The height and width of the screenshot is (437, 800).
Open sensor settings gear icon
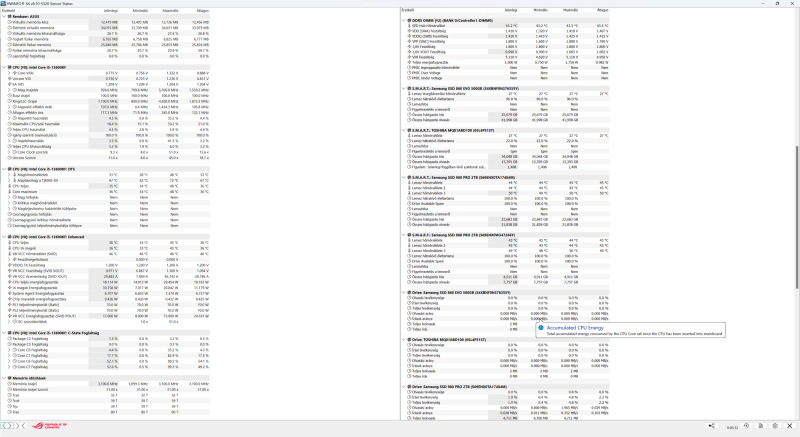(775, 426)
